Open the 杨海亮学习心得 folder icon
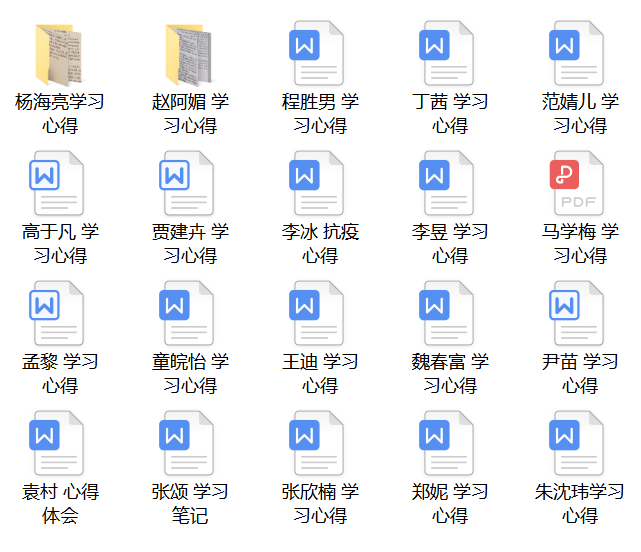The image size is (641, 552). [59, 55]
